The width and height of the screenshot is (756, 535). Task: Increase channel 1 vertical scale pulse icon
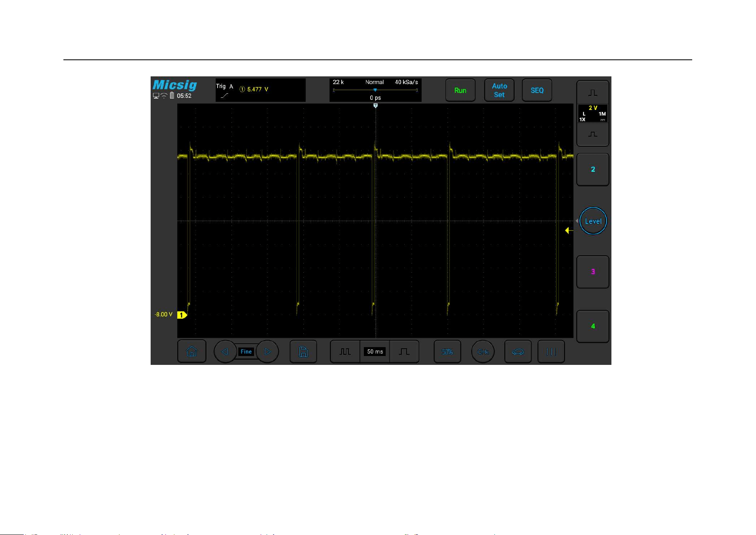593,93
